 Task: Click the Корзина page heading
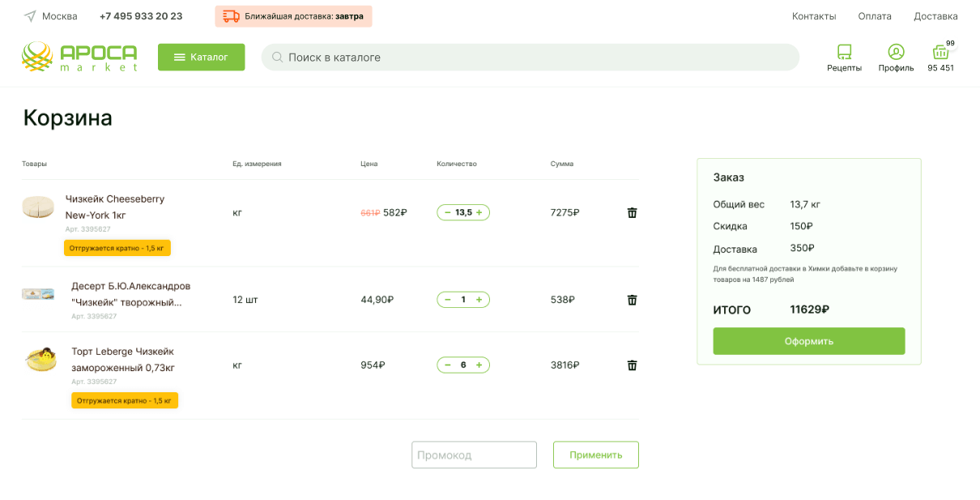[68, 118]
